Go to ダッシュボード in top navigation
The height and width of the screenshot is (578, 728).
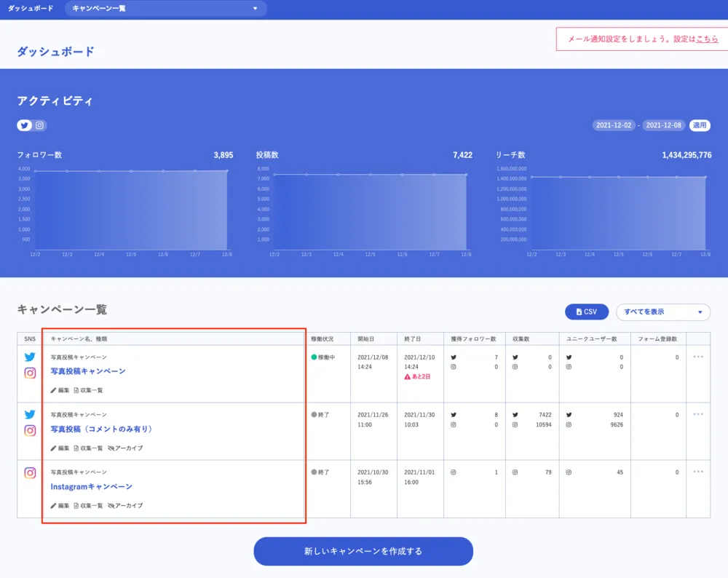[x=31, y=9]
